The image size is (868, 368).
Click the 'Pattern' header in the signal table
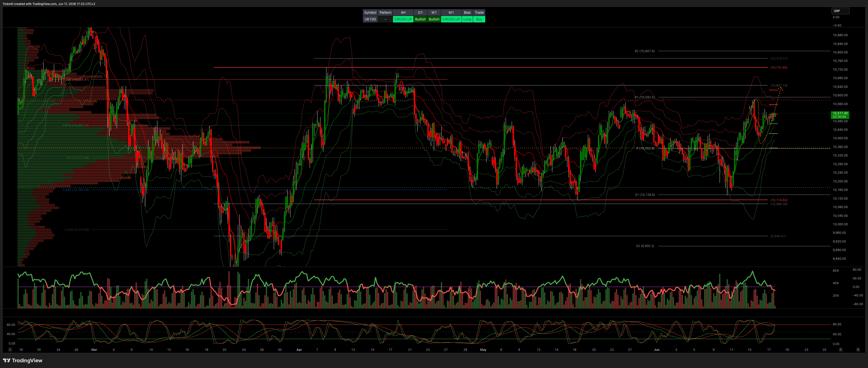(x=385, y=12)
